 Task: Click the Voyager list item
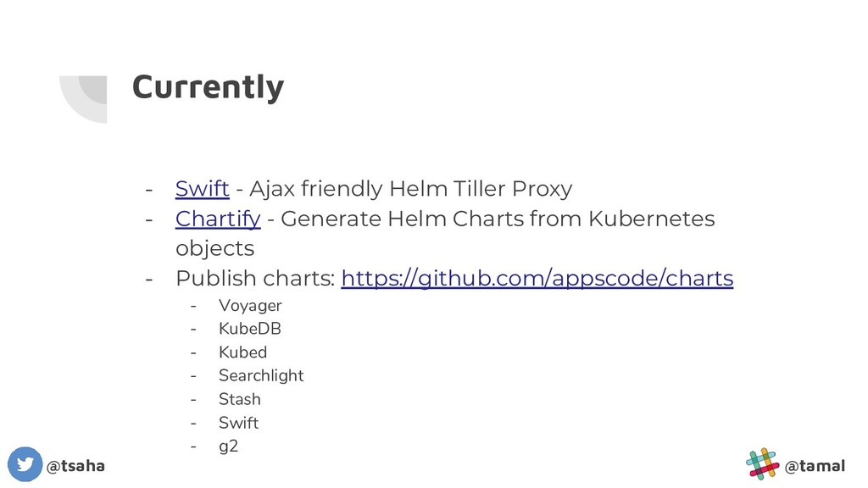coord(250,306)
